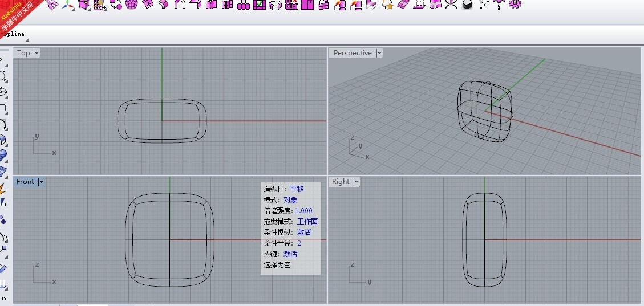Activate the Right viewport title
The height and width of the screenshot is (306, 644).
point(341,182)
